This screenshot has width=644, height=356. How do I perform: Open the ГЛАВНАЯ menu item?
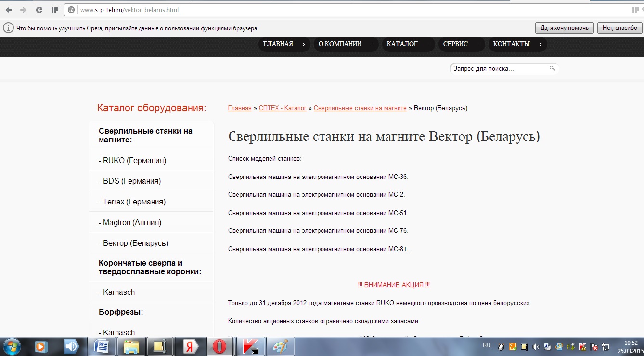284,44
